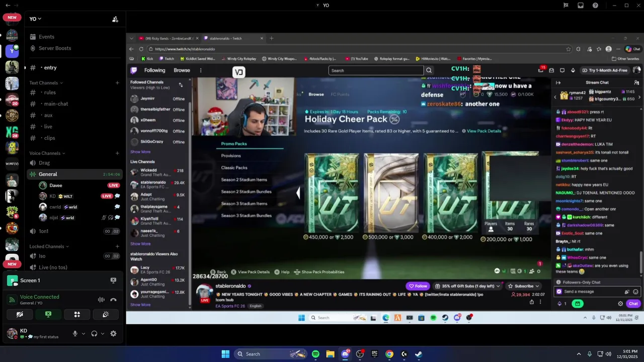Go back with Discord's left arrow
The image size is (644, 362).
[x=8, y=6]
